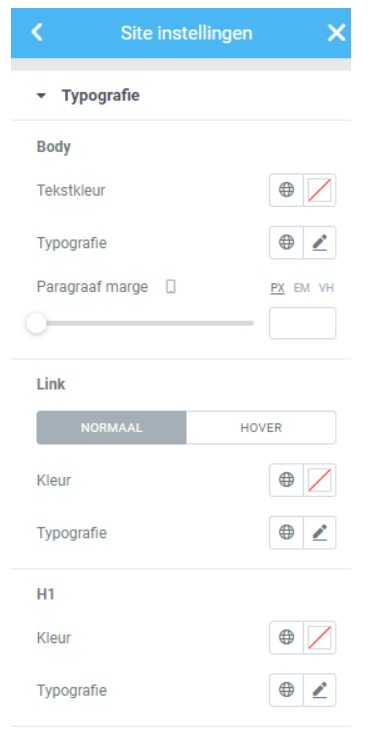Open global colors for Link Kleur
This screenshot has height=733, width=368.
click(286, 480)
